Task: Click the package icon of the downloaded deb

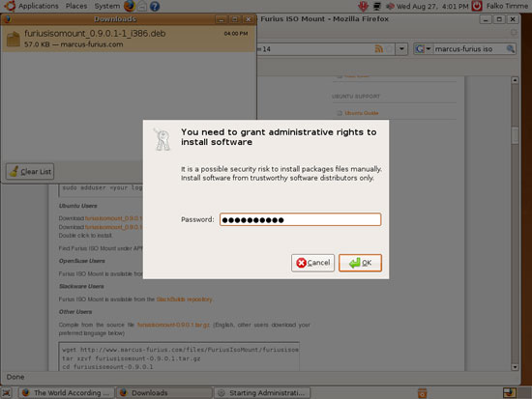Action: (x=14, y=39)
